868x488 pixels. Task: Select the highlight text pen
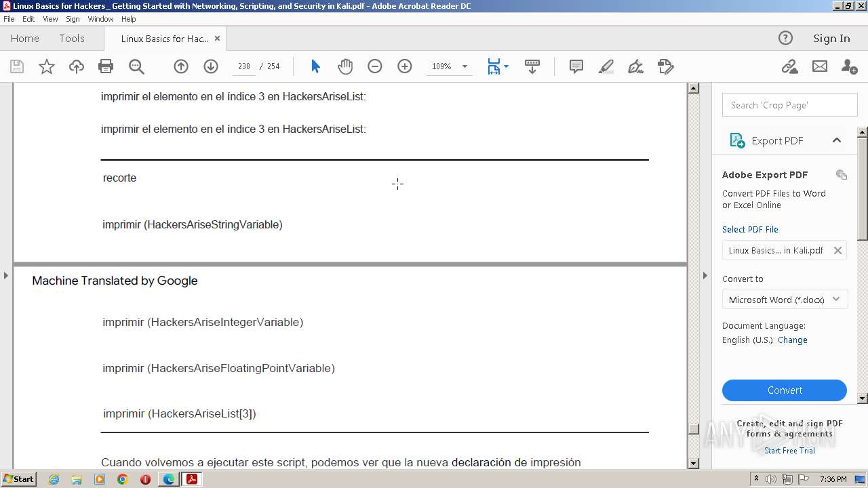tap(606, 66)
